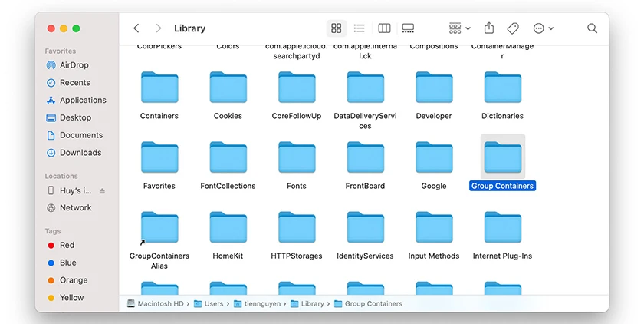Screen dimensions: 644x324
Task: Click the 'com.apple.icloud.searchpartyd' folder name
Action: (x=297, y=51)
